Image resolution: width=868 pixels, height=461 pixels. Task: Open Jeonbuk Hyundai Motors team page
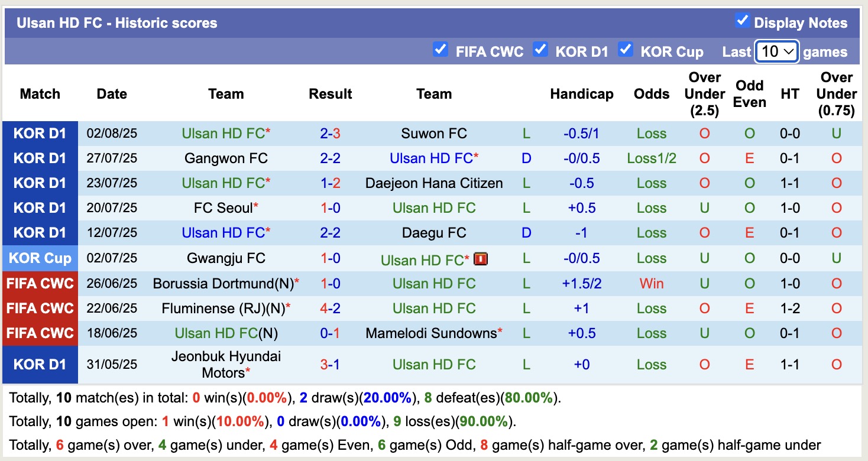pyautogui.click(x=226, y=365)
